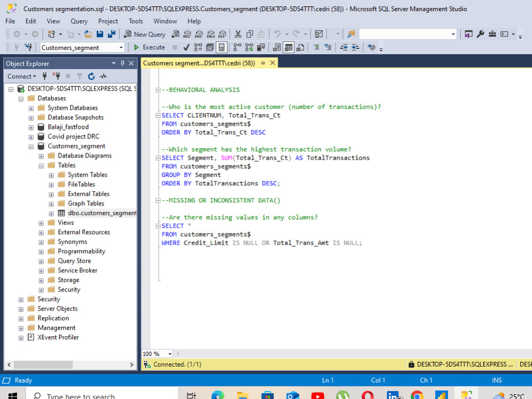
Task: Execute the current query
Action: pos(149,47)
